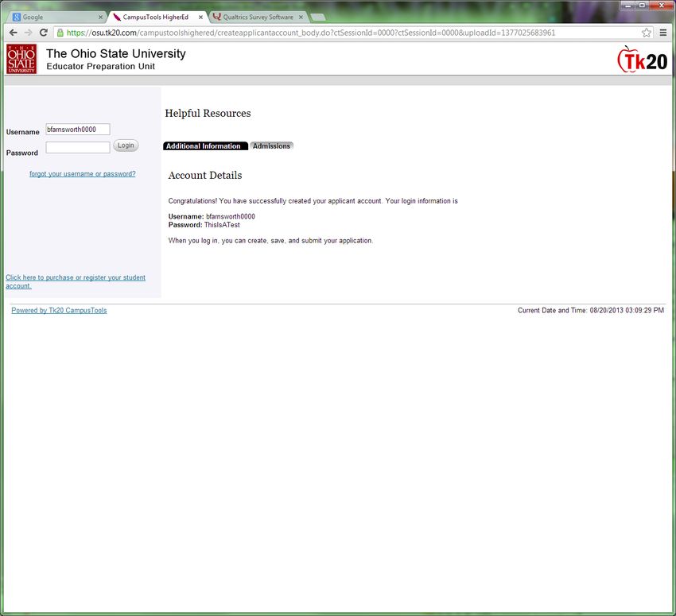Switch to the Google tab
676x616 pixels.
(x=56, y=17)
